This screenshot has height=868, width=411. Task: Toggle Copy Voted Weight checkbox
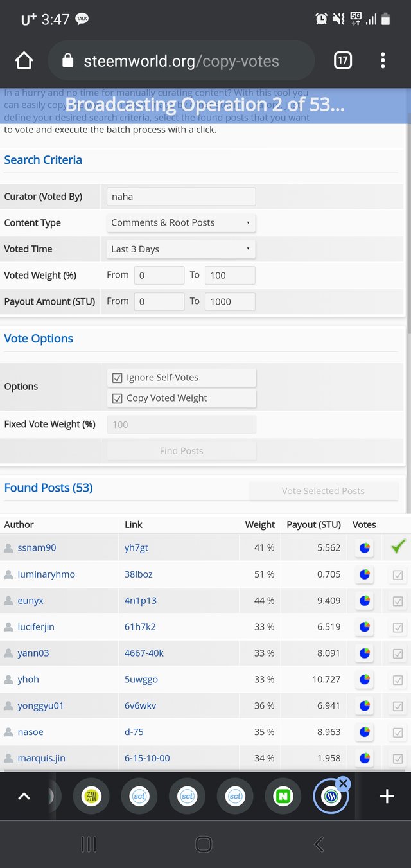[x=117, y=398]
